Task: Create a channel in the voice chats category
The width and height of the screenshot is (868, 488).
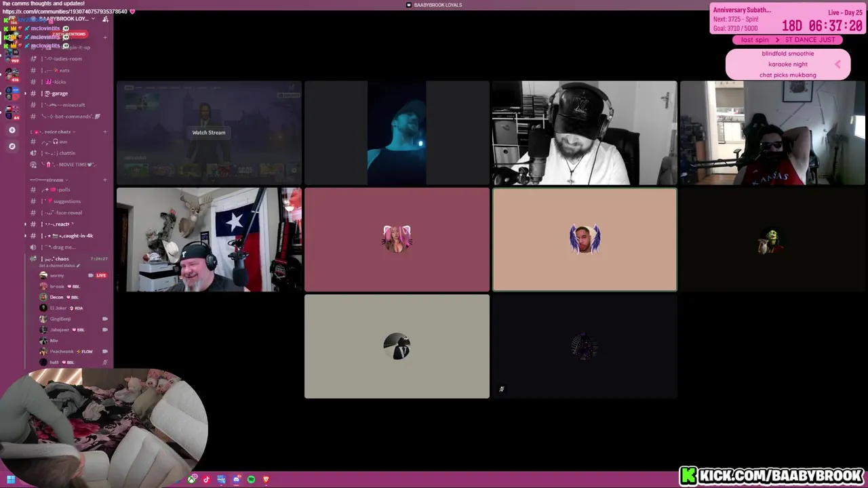Action: (104, 131)
